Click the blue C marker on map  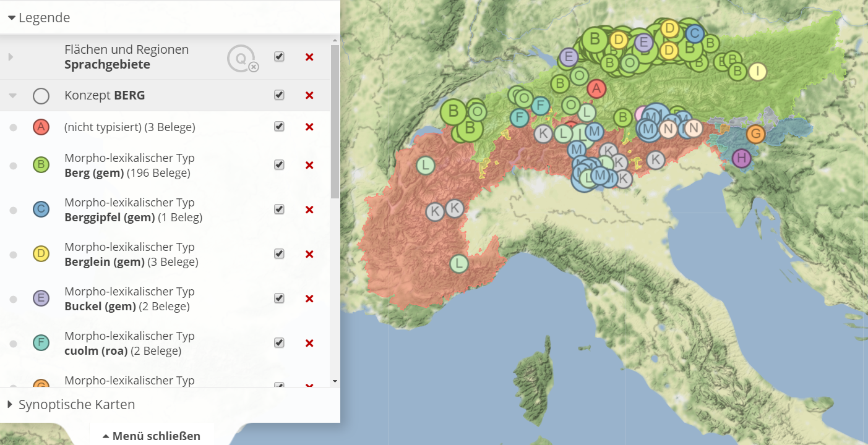pyautogui.click(x=694, y=33)
